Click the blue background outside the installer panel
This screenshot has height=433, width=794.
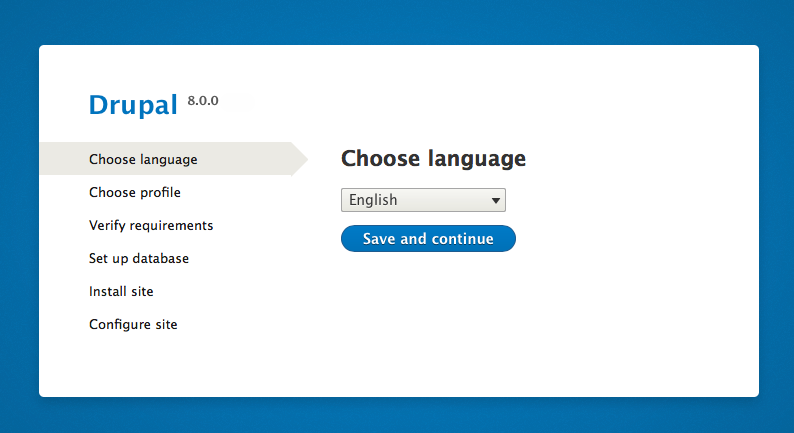(400, 20)
